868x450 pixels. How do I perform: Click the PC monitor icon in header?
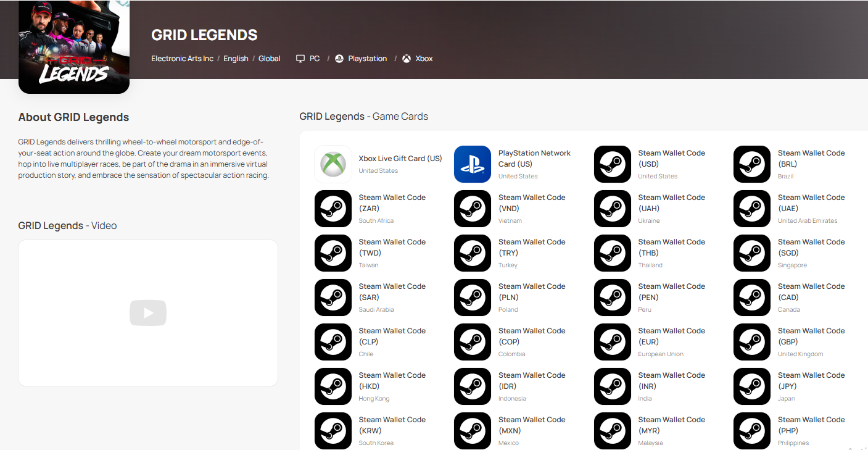[x=300, y=59]
